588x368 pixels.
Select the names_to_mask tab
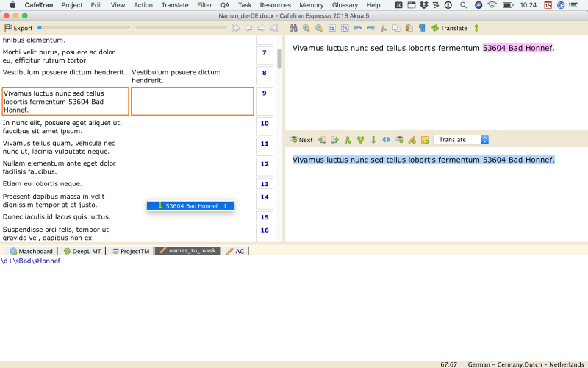(188, 251)
